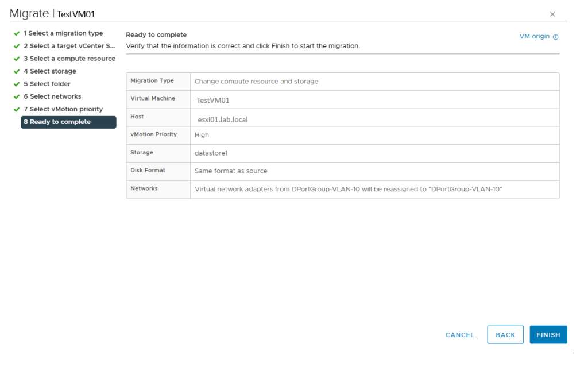This screenshot has height=367, width=588.
Task: Jump to step 3 Select a compute resource
Action: [x=69, y=59]
